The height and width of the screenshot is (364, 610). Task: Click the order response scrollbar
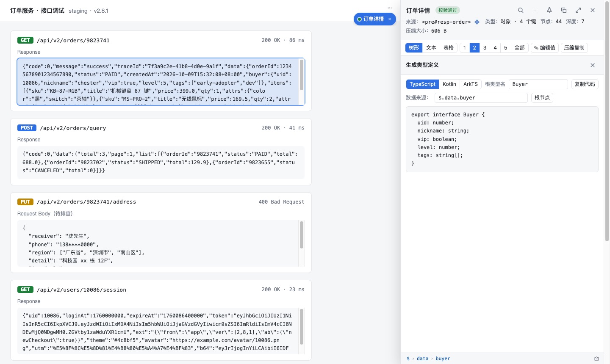[302, 75]
